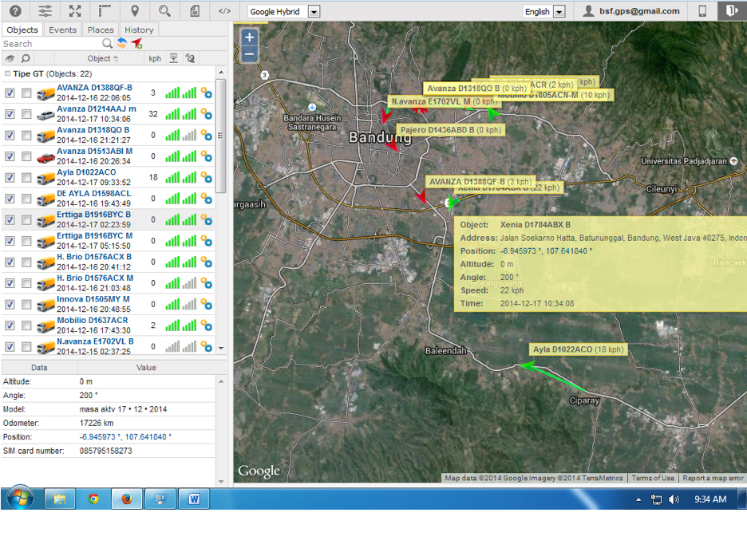Viewport: 747px width, 560px height.
Task: Click Position coordinates link in map popup
Action: point(547,251)
